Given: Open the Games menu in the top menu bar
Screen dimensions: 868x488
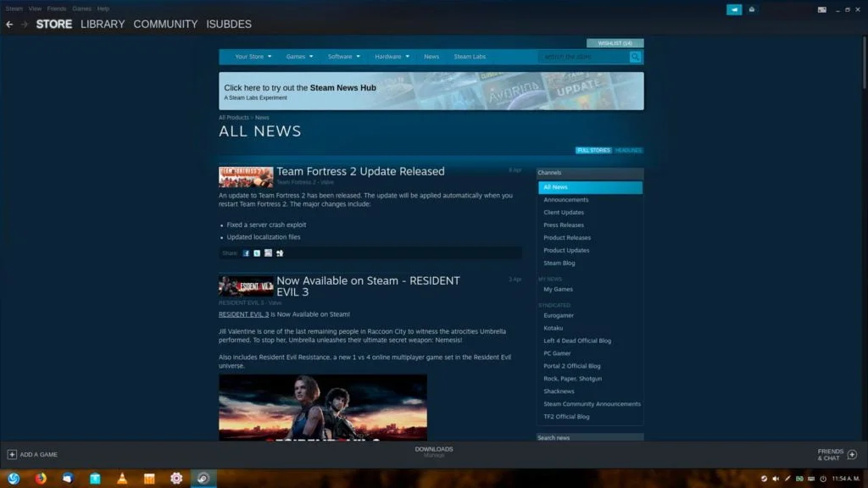Looking at the screenshot, I should (x=81, y=8).
